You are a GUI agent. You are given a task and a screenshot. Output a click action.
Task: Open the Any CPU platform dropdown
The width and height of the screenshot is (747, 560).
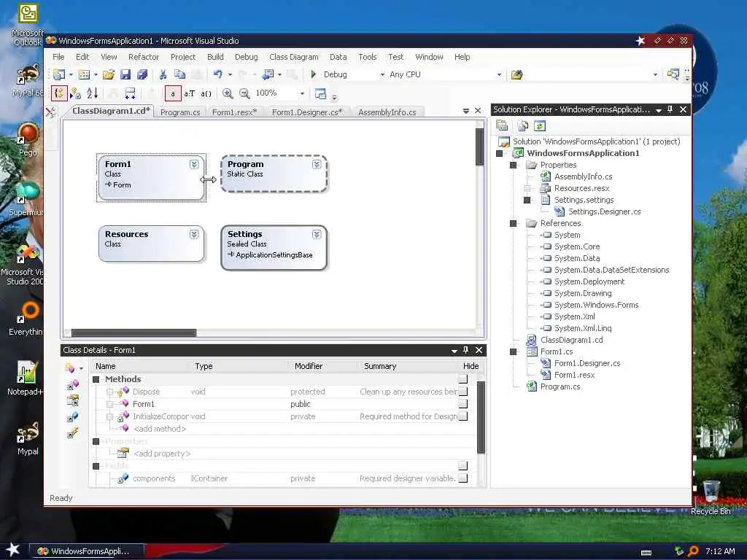point(499,75)
